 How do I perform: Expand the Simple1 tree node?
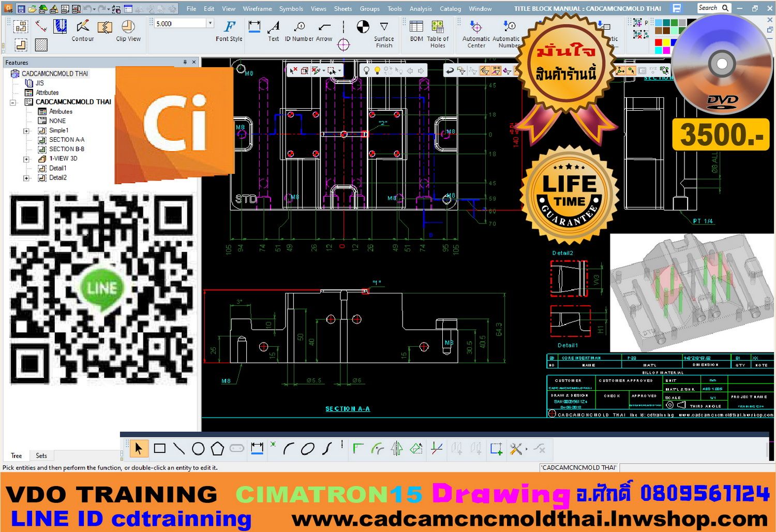click(x=26, y=130)
